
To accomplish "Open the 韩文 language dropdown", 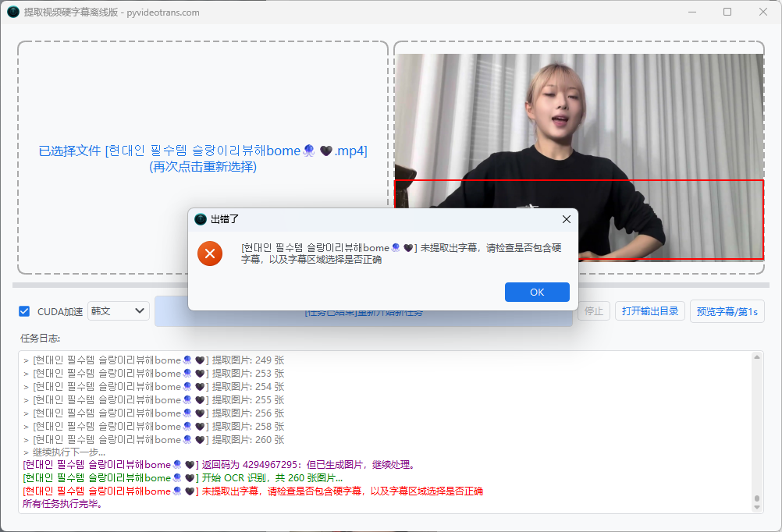I will (x=118, y=311).
